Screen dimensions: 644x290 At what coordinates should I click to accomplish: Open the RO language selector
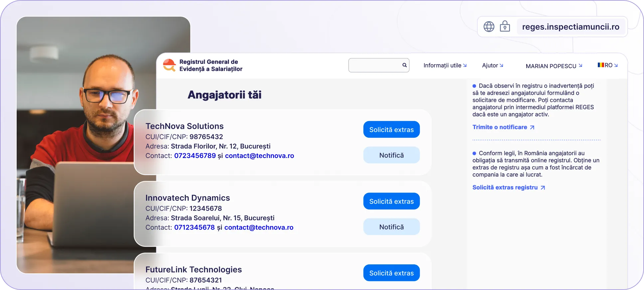click(x=608, y=65)
